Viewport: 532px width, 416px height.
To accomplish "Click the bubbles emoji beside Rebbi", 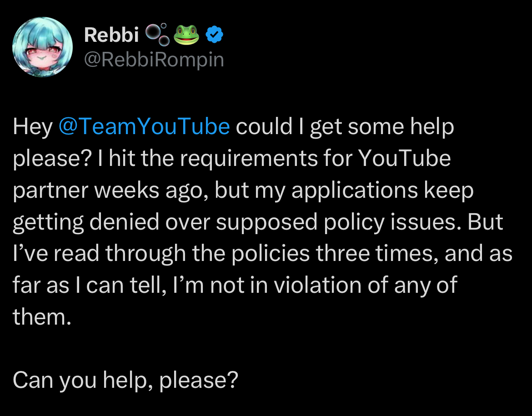I will (157, 35).
